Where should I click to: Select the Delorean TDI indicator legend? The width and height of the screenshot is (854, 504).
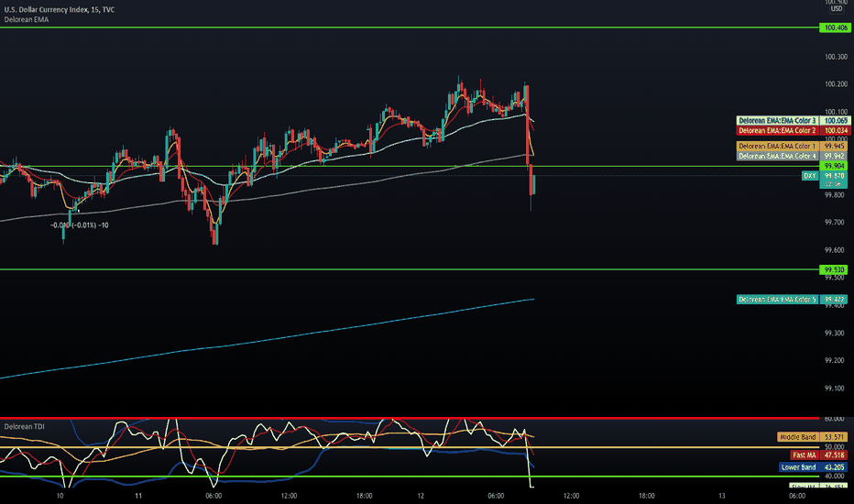(25, 427)
